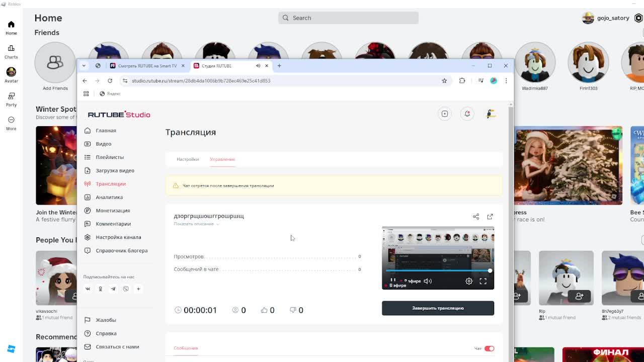Open the browser extensions menu
This screenshot has width=644, height=362.
tap(462, 80)
